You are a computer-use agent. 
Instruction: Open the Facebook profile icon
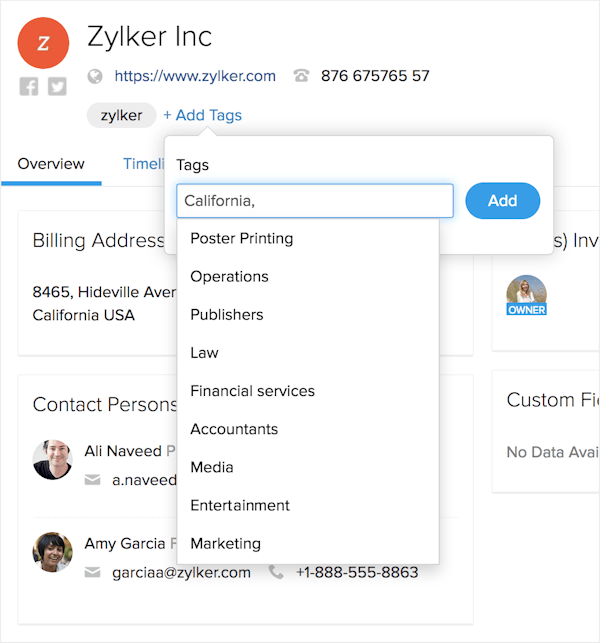pos(29,87)
